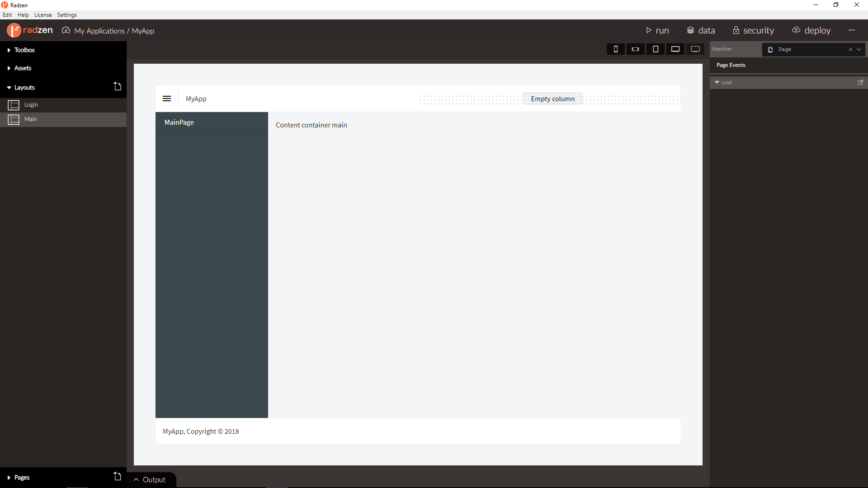Select the MyApp header title
Screen dimensions: 868x488
click(196, 99)
